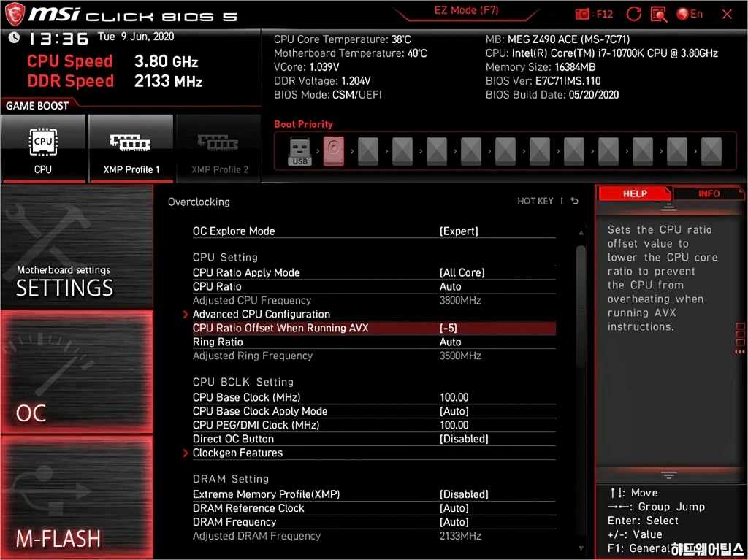The height and width of the screenshot is (560, 748).
Task: Click the DRAM Setting section header
Action: tap(230, 479)
